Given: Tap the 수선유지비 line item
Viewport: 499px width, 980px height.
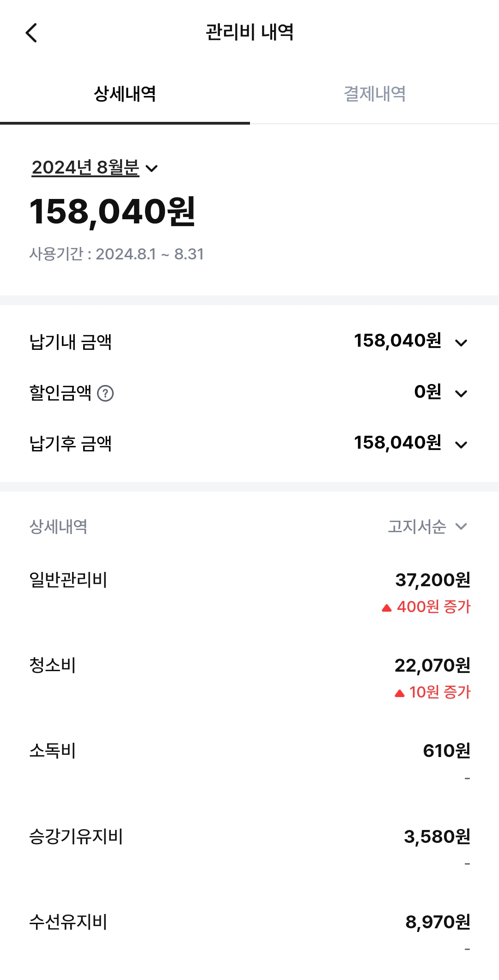Looking at the screenshot, I should 68,922.
